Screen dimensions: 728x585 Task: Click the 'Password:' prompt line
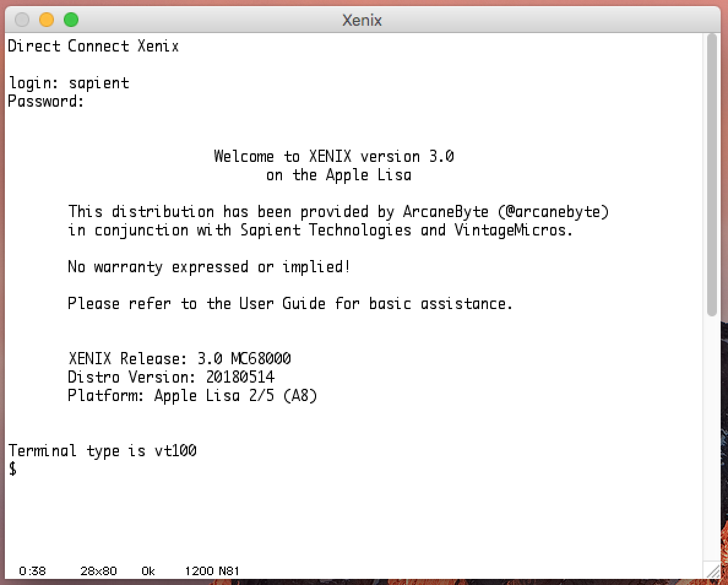pyautogui.click(x=46, y=101)
